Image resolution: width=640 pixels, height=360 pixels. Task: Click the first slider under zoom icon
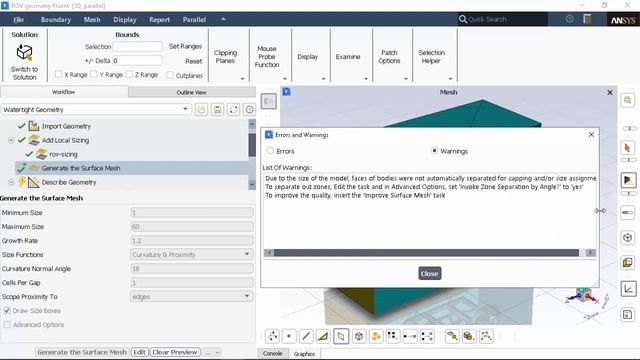click(x=629, y=128)
